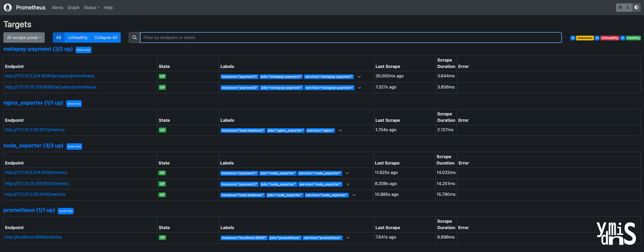Click service="nginx" label badge
Image resolution: width=644 pixels, height=252 pixels.
click(320, 131)
